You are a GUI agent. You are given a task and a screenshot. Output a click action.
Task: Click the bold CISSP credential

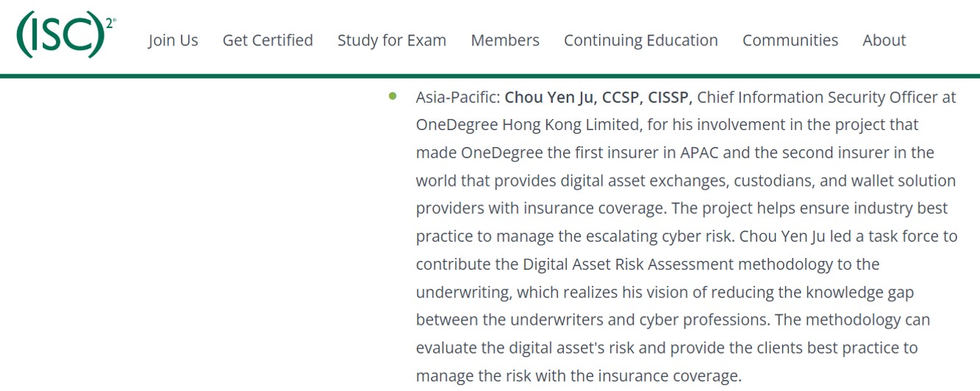pyautogui.click(x=669, y=97)
